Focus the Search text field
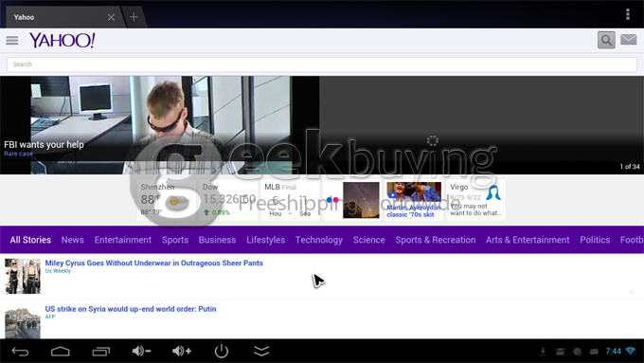 (x=322, y=64)
